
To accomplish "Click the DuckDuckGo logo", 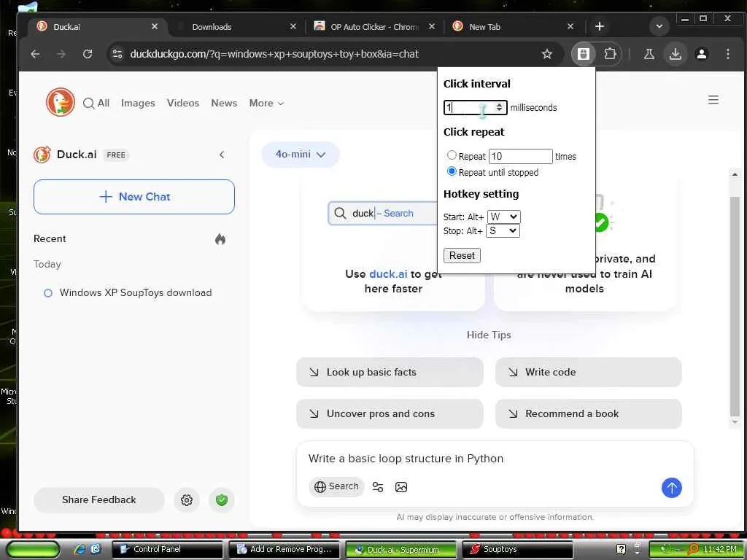I will coord(61,102).
